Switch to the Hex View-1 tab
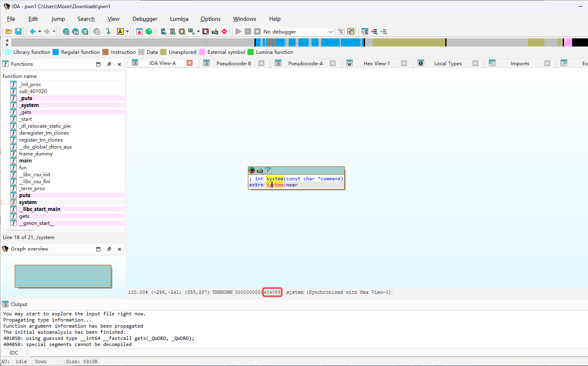This screenshot has height=366, width=588. coord(376,63)
